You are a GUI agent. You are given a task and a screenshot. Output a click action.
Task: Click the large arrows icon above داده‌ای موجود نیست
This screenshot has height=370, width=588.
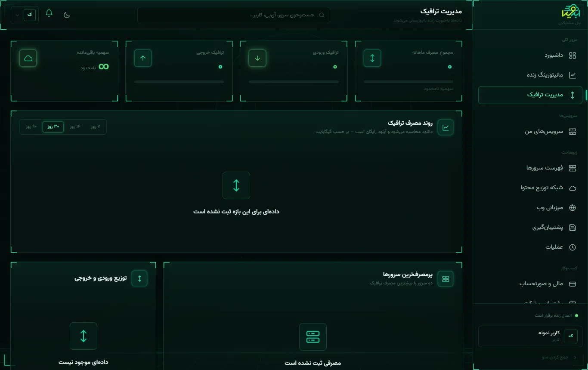84,336
